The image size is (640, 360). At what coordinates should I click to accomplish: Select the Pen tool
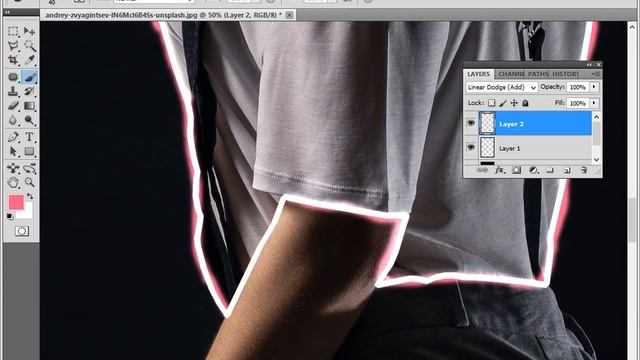click(13, 137)
